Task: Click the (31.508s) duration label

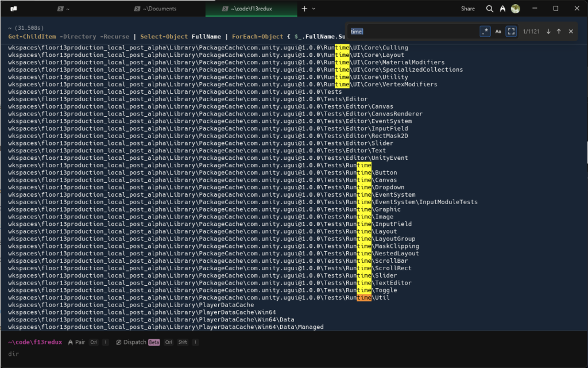Action: click(x=29, y=28)
